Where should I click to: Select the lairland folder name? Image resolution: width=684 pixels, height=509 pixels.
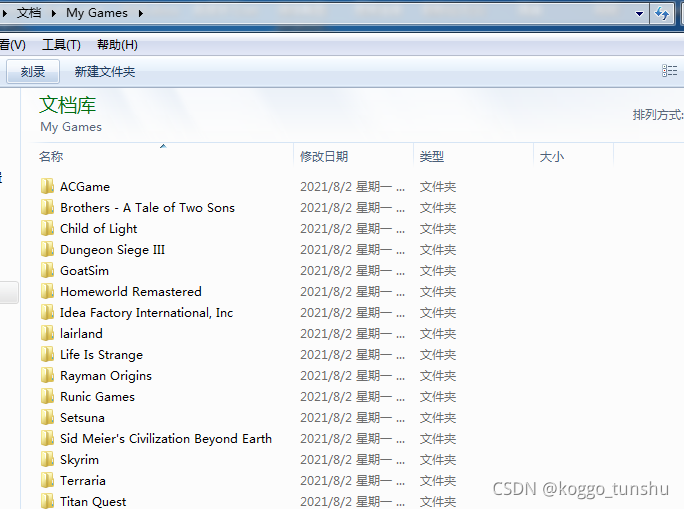(x=81, y=334)
